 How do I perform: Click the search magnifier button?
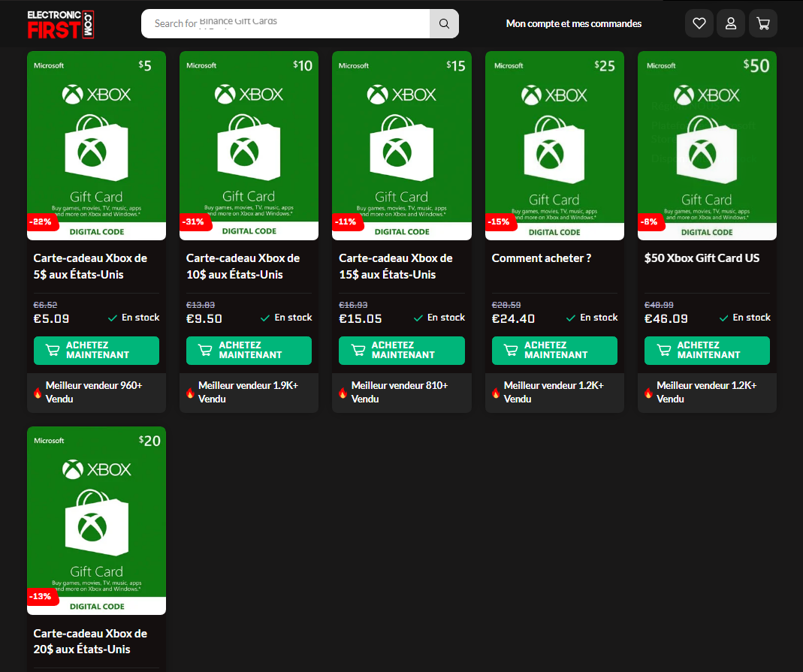coord(444,23)
